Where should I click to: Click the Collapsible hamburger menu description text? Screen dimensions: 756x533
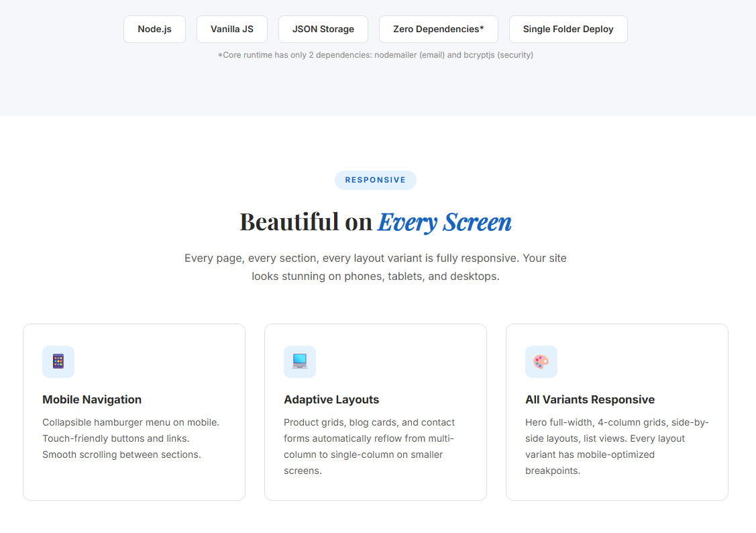click(x=131, y=438)
